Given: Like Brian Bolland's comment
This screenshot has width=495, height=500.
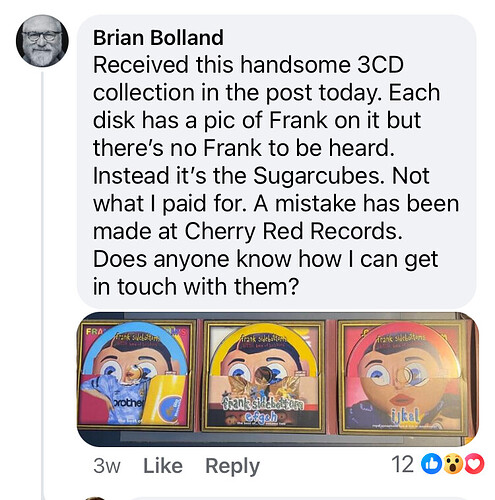Looking at the screenshot, I should [x=163, y=466].
